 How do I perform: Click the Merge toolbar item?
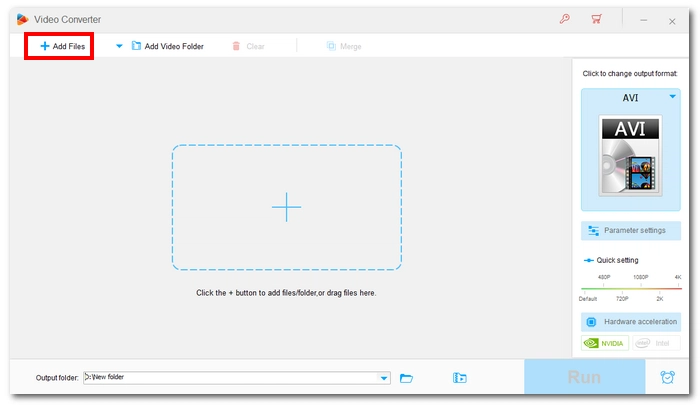point(344,46)
